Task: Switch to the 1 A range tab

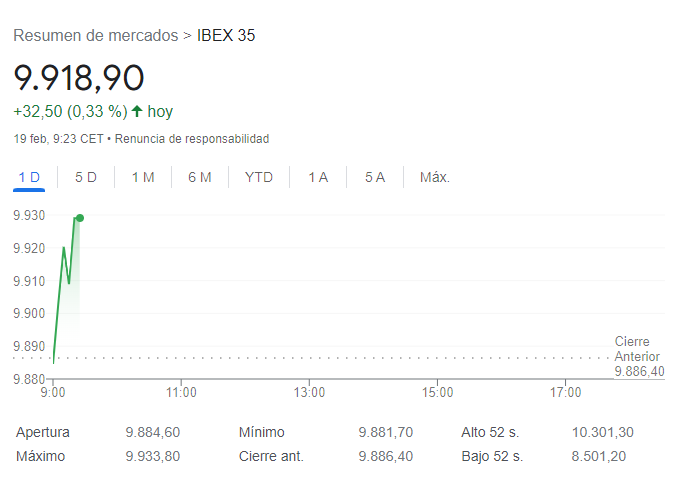Action: coord(318,177)
